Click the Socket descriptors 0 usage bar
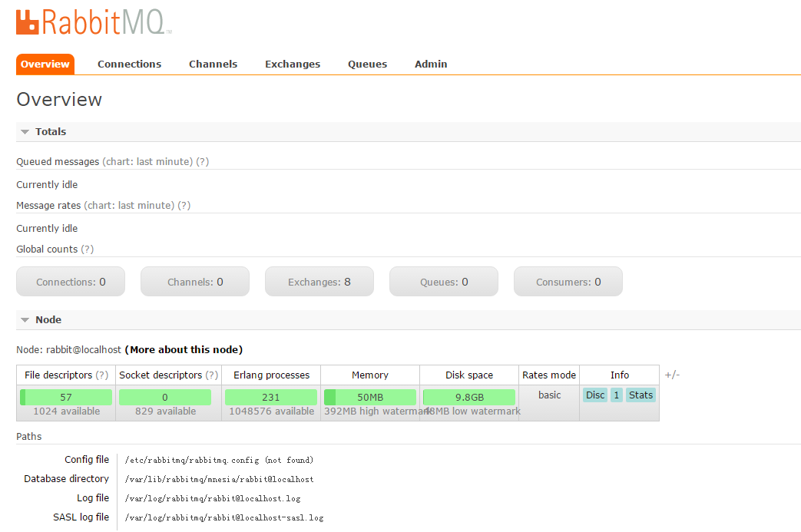 click(165, 397)
